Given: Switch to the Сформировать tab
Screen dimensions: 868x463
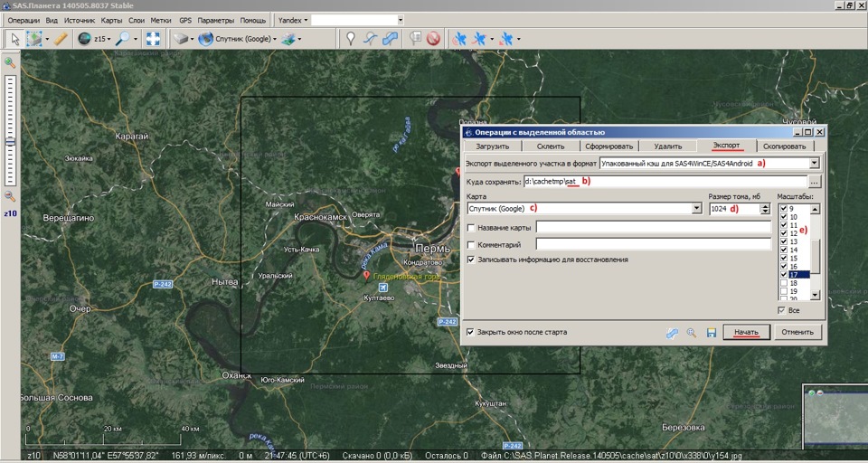Looking at the screenshot, I should (609, 146).
